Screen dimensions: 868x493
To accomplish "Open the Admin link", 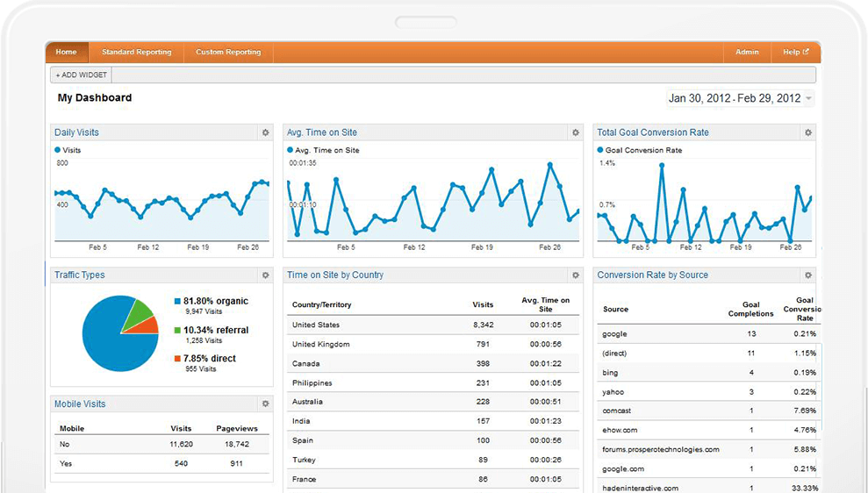I will [x=747, y=52].
